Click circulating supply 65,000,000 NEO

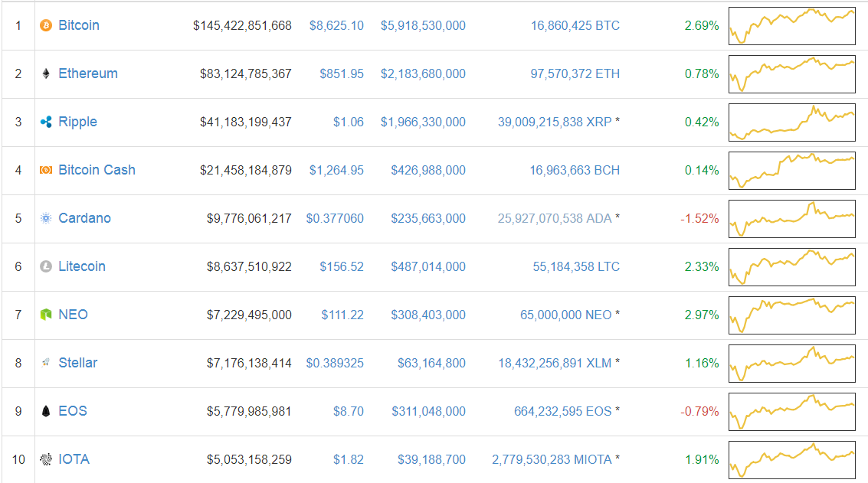[565, 315]
